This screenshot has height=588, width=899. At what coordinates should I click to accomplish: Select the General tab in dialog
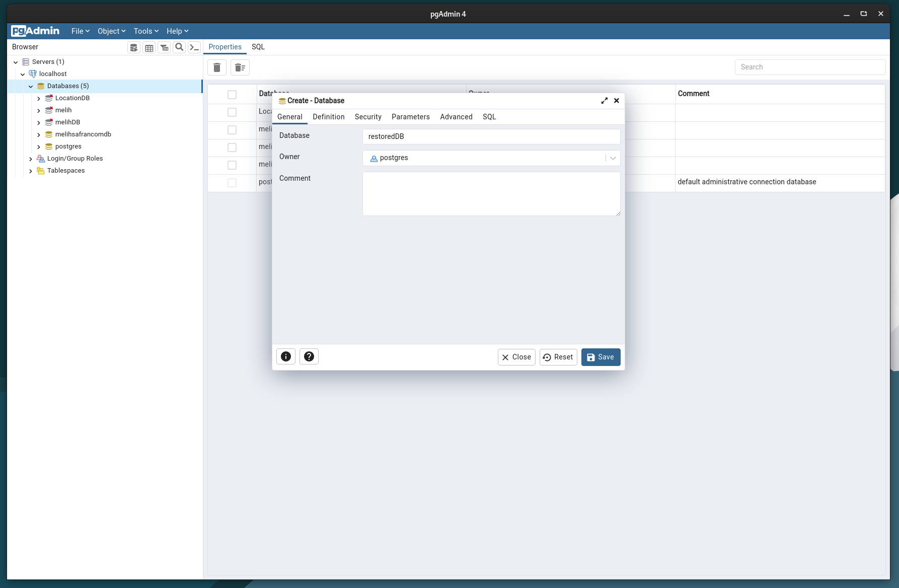tap(290, 117)
